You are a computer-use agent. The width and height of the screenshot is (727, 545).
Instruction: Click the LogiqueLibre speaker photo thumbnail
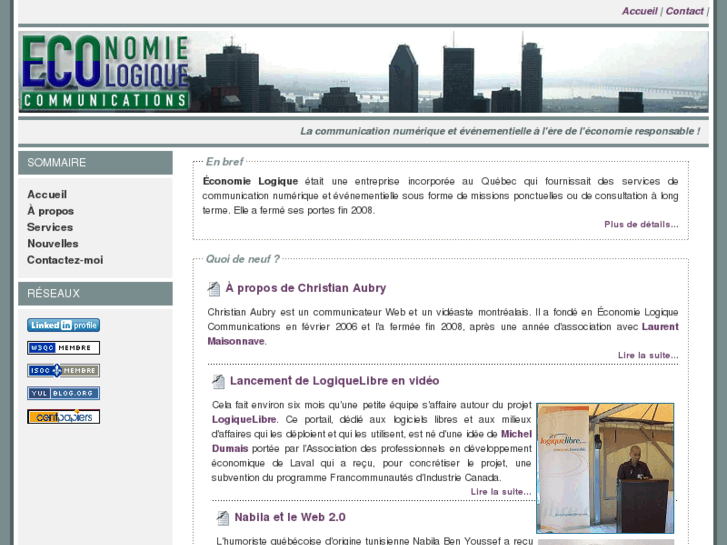[605, 468]
